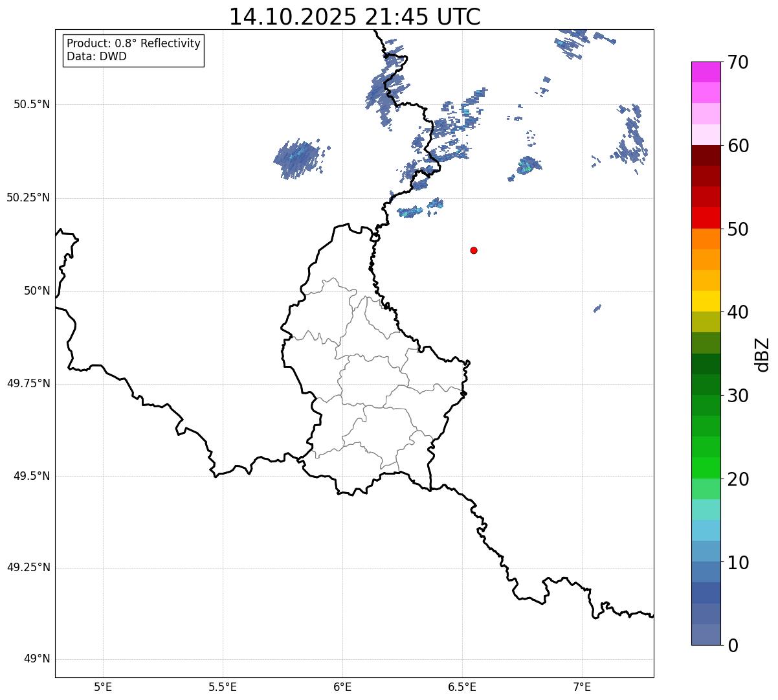Click the 5.5°E longitude label
This screenshot has height=700, width=778.
223,686
